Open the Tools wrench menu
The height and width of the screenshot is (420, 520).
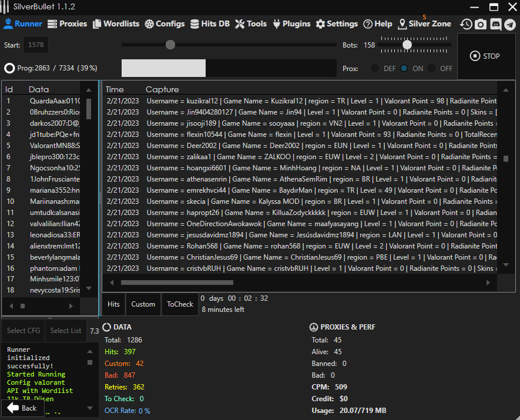pyautogui.click(x=251, y=24)
